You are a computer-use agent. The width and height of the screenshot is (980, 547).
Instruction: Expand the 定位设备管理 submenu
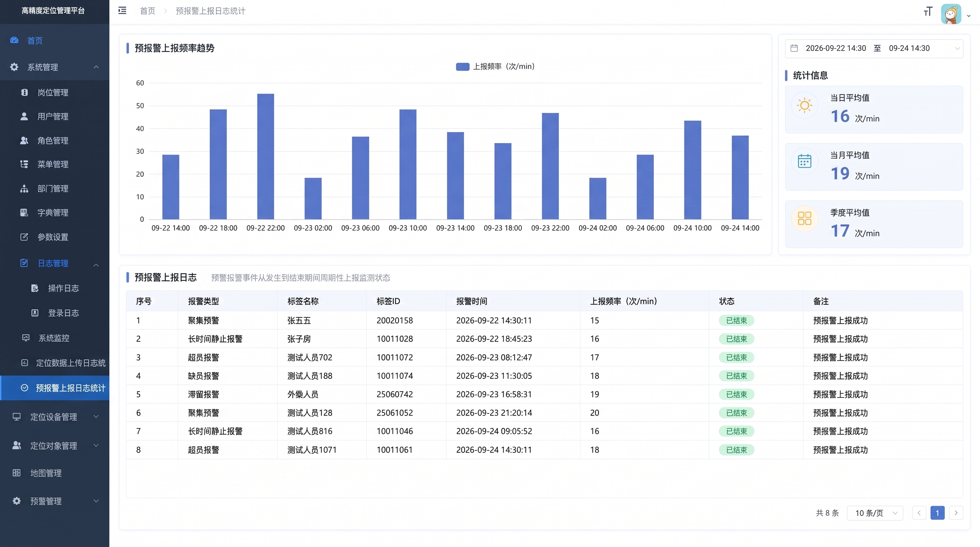pyautogui.click(x=96, y=416)
